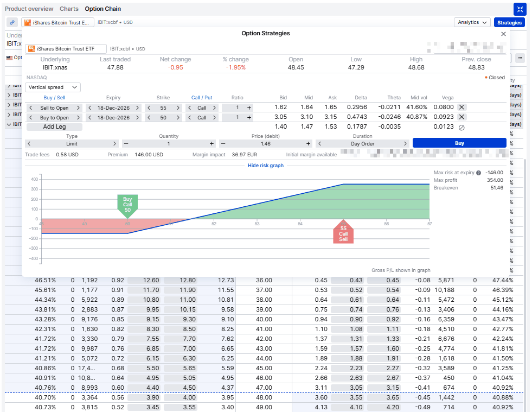Click Add Leg button

click(54, 126)
